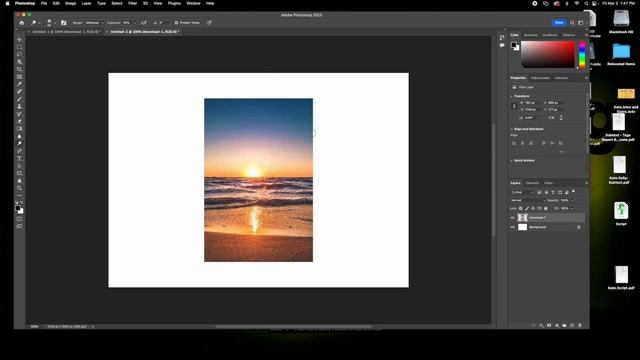Toggle lock all in Layers panel
640x360 pixels.
[x=546, y=208]
